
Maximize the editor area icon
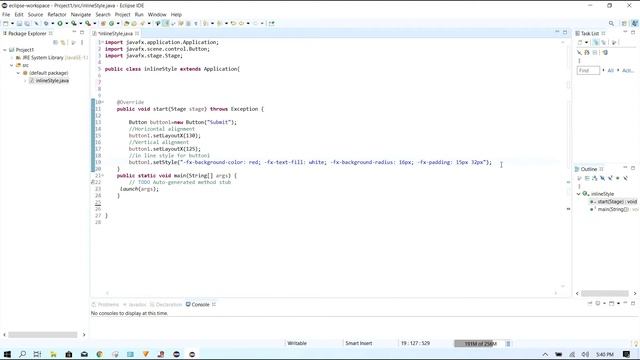(565, 32)
